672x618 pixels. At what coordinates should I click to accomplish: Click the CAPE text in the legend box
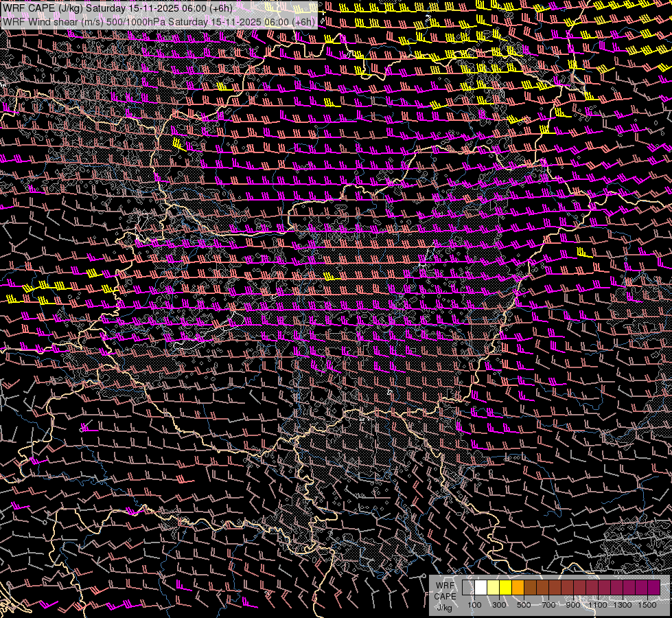(445, 597)
